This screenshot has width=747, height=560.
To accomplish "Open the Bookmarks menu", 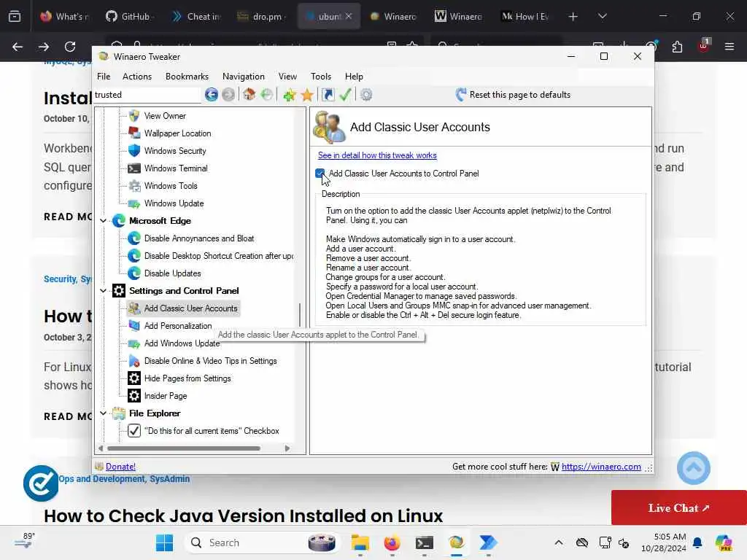I will 187,77.
